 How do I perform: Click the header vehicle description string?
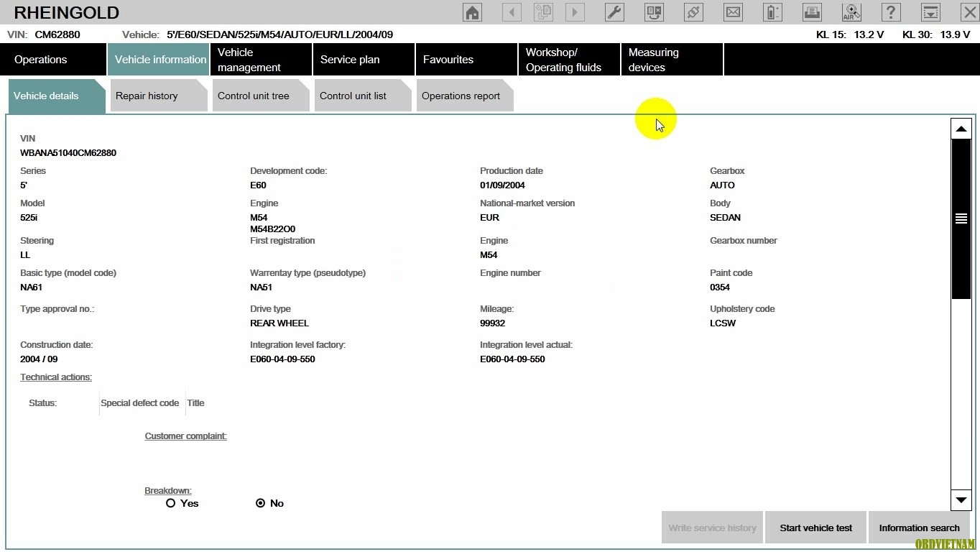pos(279,34)
